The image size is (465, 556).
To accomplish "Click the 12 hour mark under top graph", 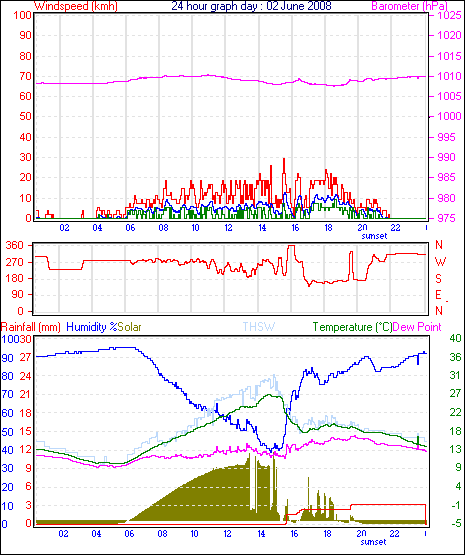I will (228, 227).
